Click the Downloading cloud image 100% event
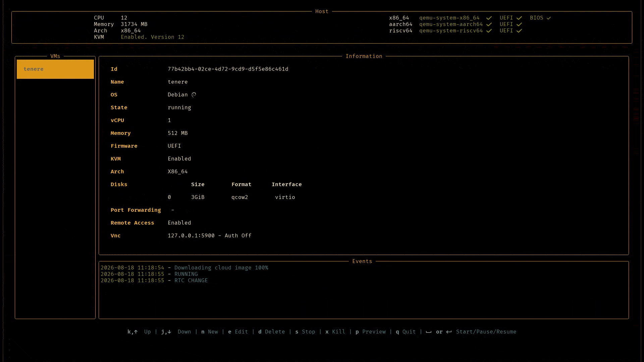The image size is (644, 362). click(x=221, y=268)
